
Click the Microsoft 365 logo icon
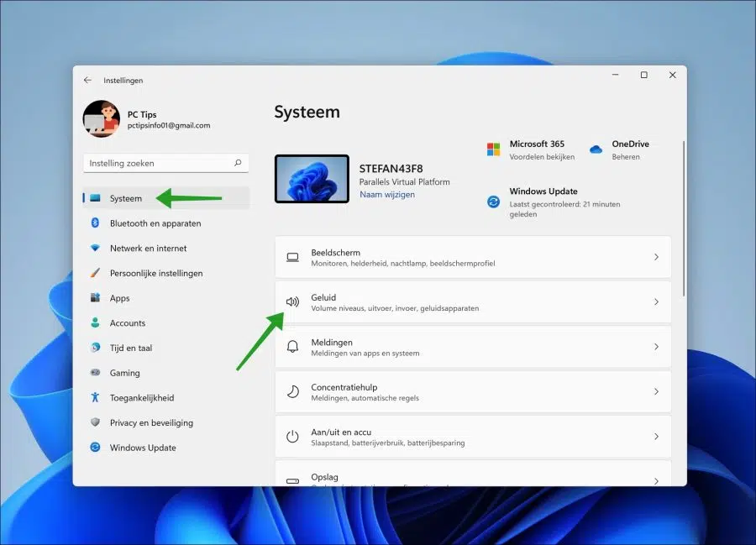(x=493, y=149)
